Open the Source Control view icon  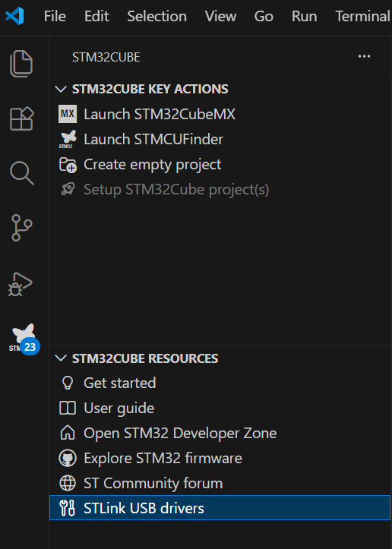click(x=22, y=228)
